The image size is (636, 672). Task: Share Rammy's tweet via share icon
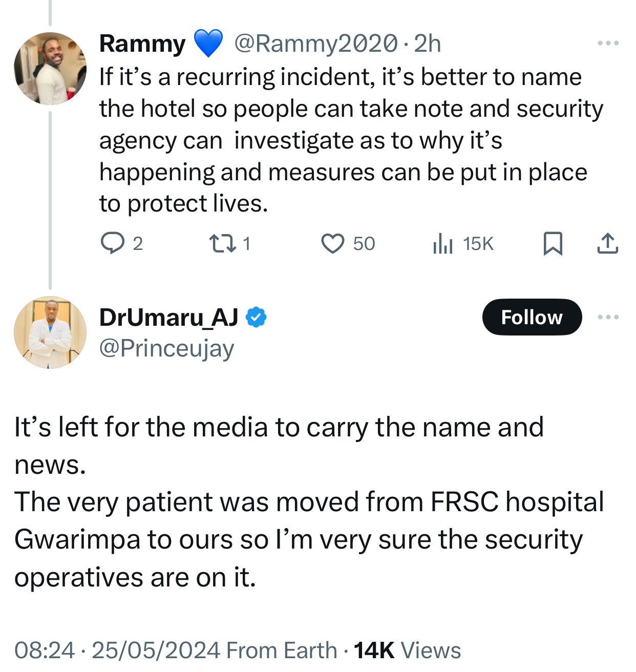point(607,243)
